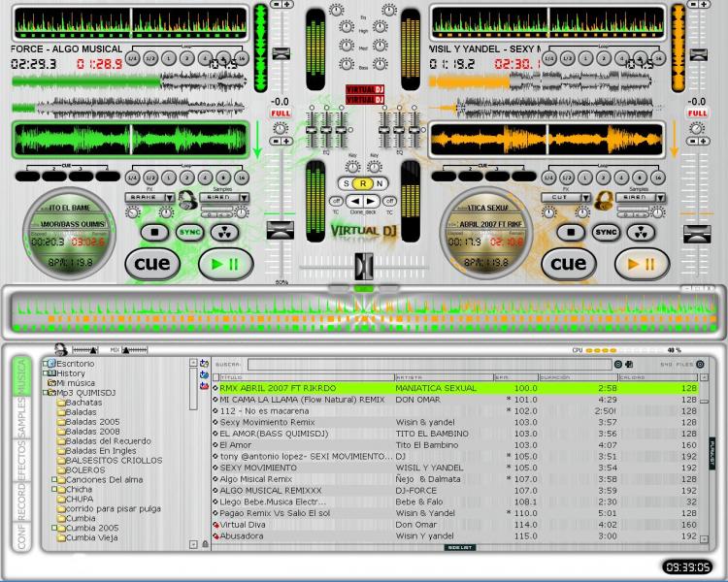
Task: Click the Abusadora red track icon
Action: point(215,536)
